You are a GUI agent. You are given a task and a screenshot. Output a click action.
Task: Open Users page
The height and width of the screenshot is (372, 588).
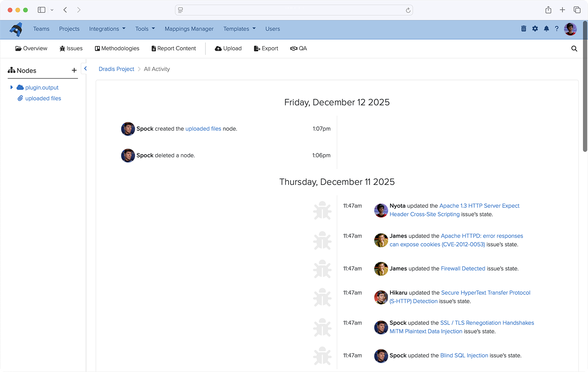[x=273, y=29]
